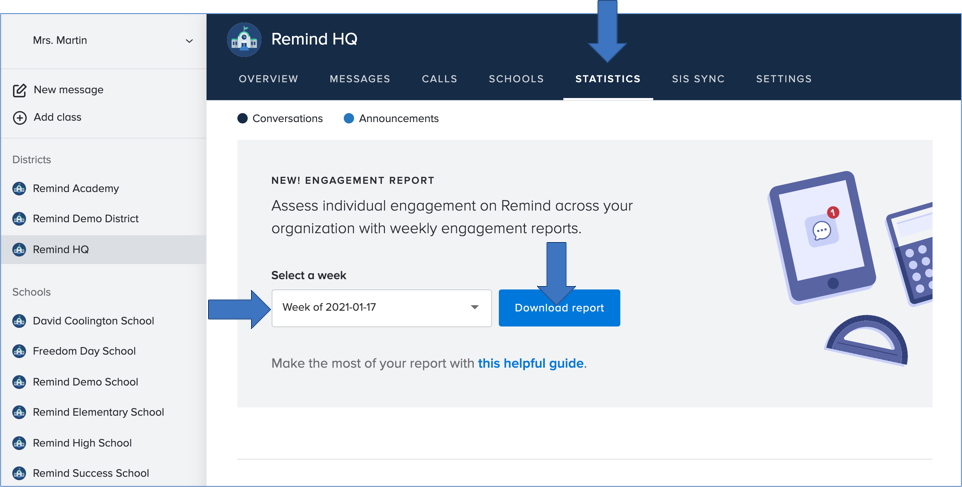Open Remind Demo School
Image resolution: width=962 pixels, height=487 pixels.
click(85, 382)
